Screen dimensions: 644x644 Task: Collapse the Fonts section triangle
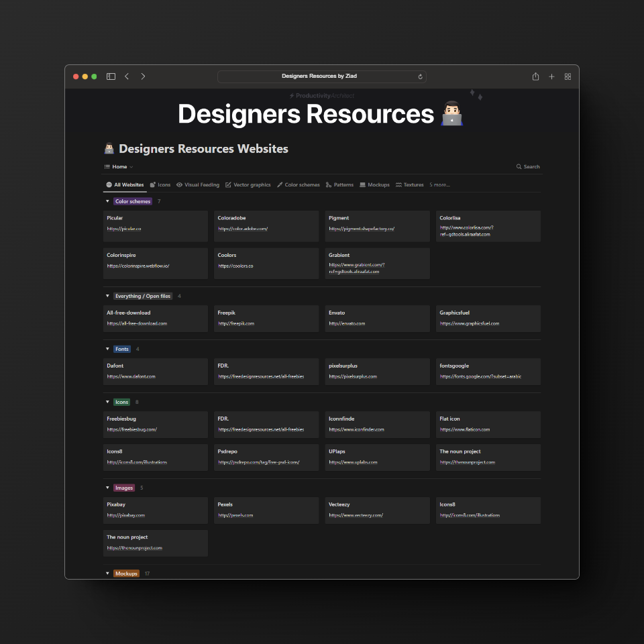(107, 349)
